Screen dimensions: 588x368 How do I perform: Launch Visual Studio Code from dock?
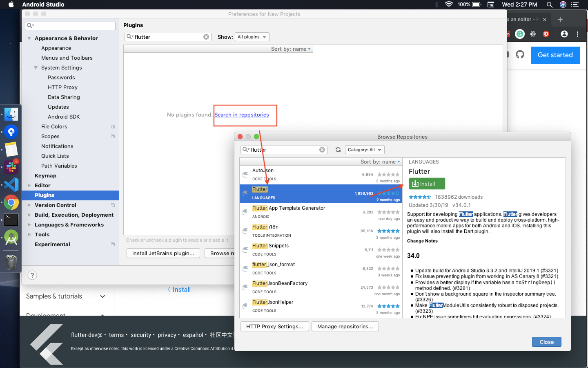pos(11,185)
